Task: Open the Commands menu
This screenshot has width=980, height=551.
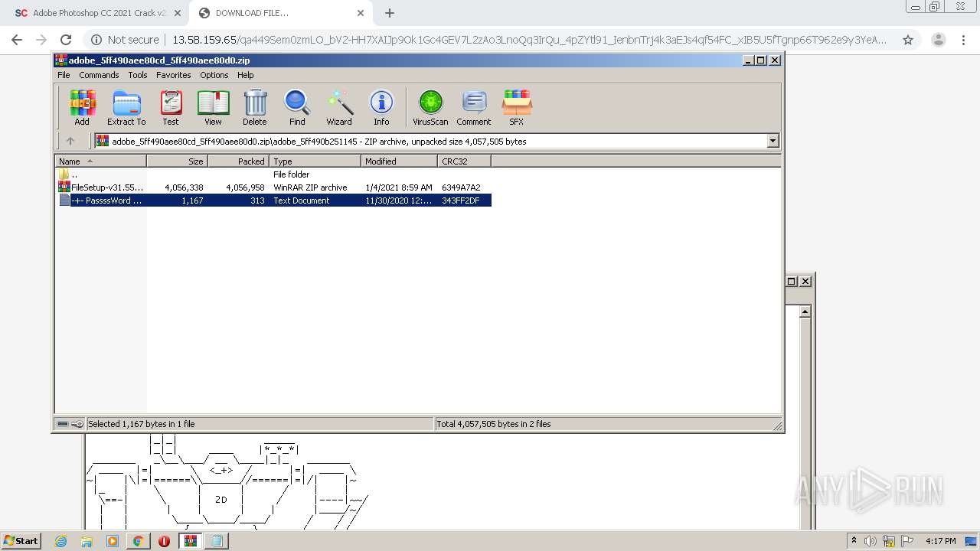Action: click(x=99, y=75)
